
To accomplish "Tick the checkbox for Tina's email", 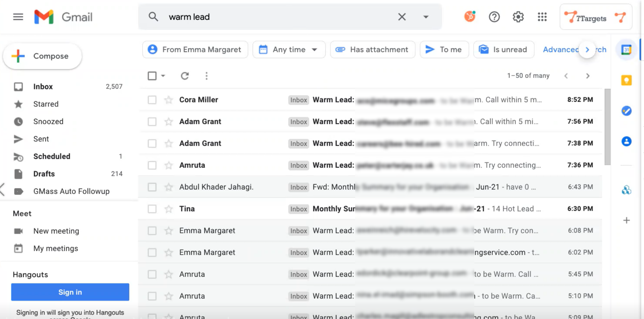I will click(152, 209).
